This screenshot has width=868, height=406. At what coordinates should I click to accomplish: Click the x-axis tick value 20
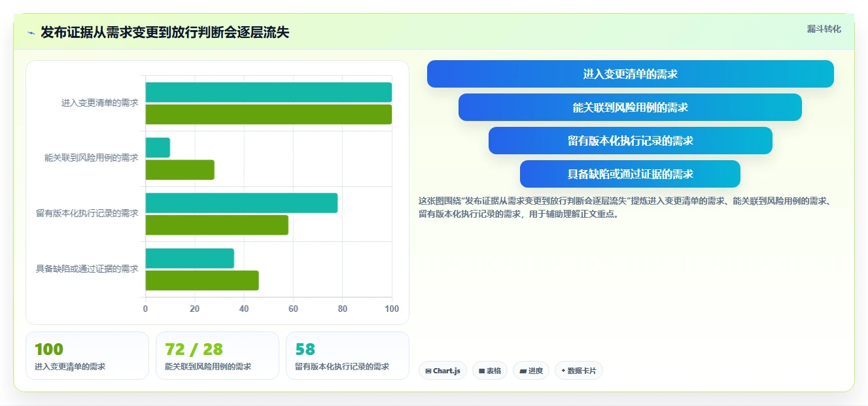click(194, 309)
